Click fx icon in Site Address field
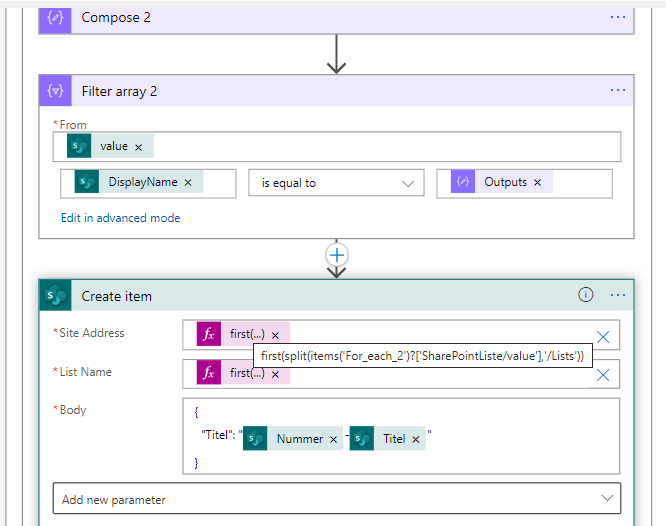Viewport: 666px width, 526px height. pyautogui.click(x=209, y=334)
